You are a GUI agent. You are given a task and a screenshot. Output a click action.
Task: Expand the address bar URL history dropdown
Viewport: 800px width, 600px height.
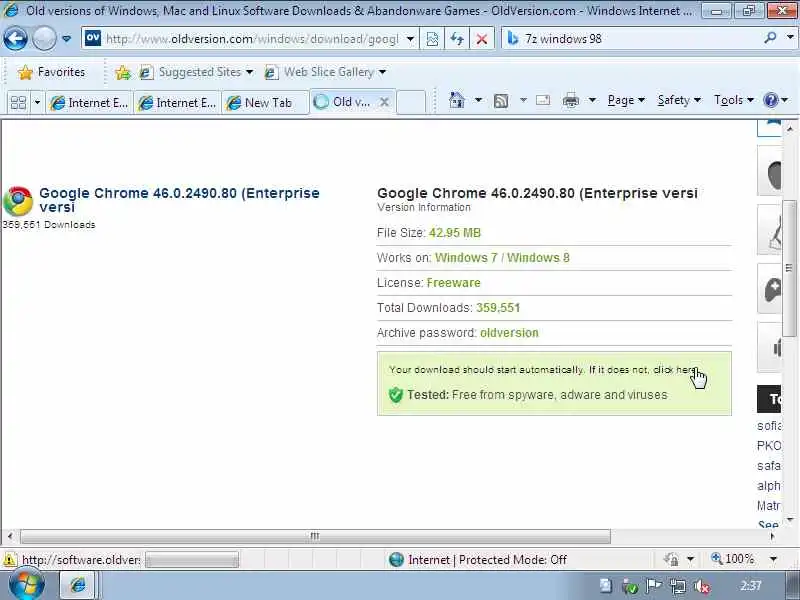(410, 39)
